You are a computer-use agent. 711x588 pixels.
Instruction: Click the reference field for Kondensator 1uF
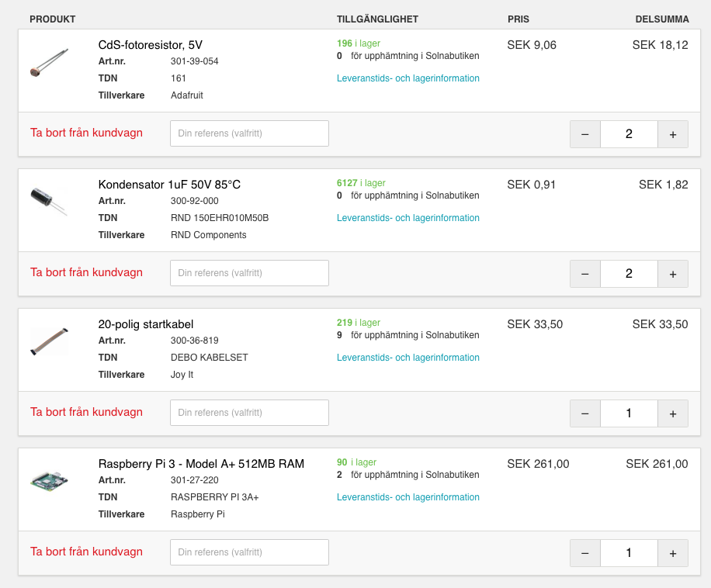click(x=249, y=273)
